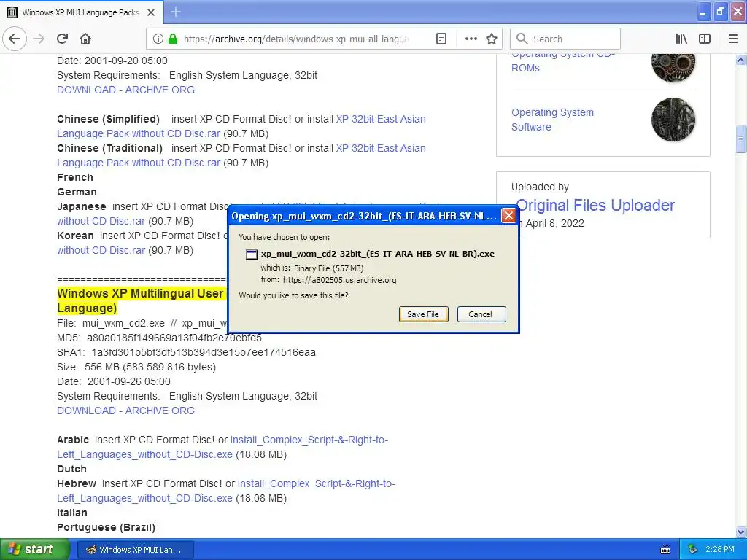747x560 pixels.
Task: Click the Save File button
Action: pos(423,314)
